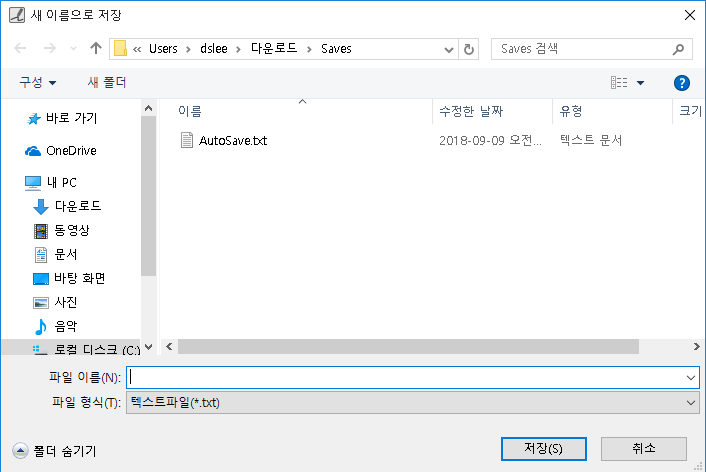The width and height of the screenshot is (706, 472).
Task: Open 동영상 in navigation pane
Action: click(72, 230)
